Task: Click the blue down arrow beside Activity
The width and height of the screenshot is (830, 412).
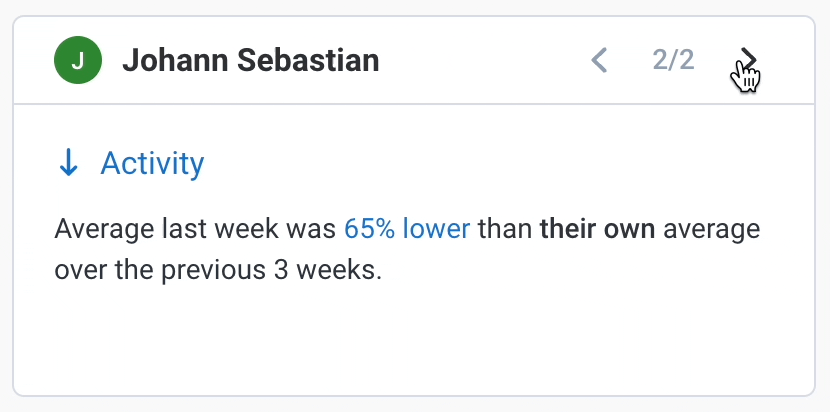Action: pos(68,163)
